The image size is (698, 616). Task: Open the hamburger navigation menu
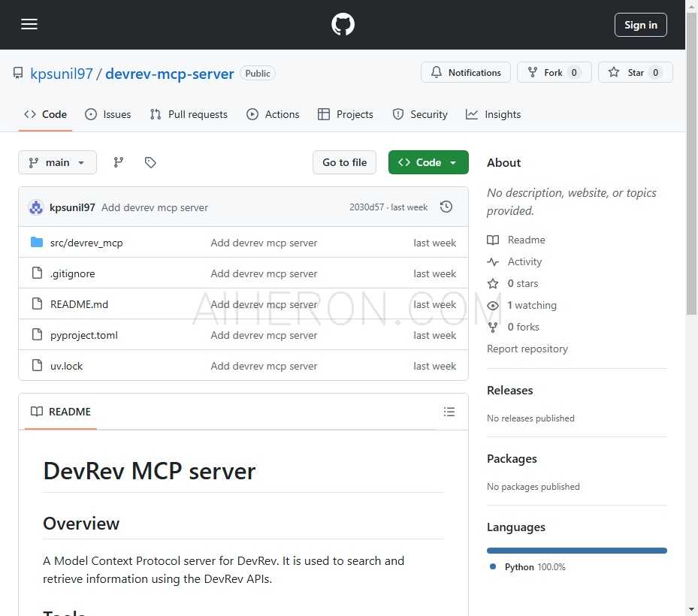click(29, 25)
